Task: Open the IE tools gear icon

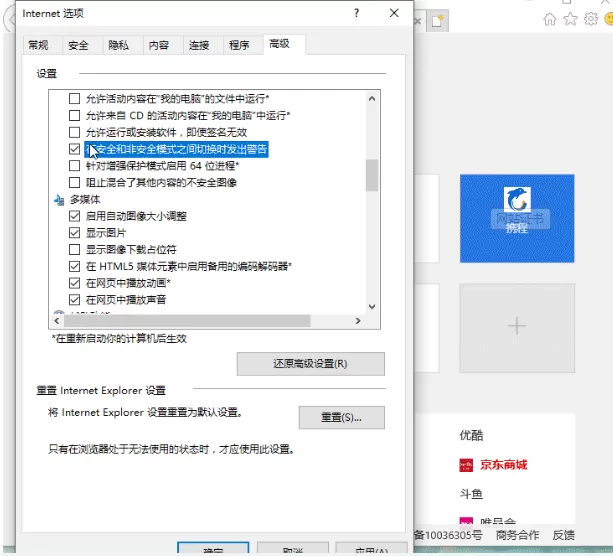Action: click(x=591, y=19)
